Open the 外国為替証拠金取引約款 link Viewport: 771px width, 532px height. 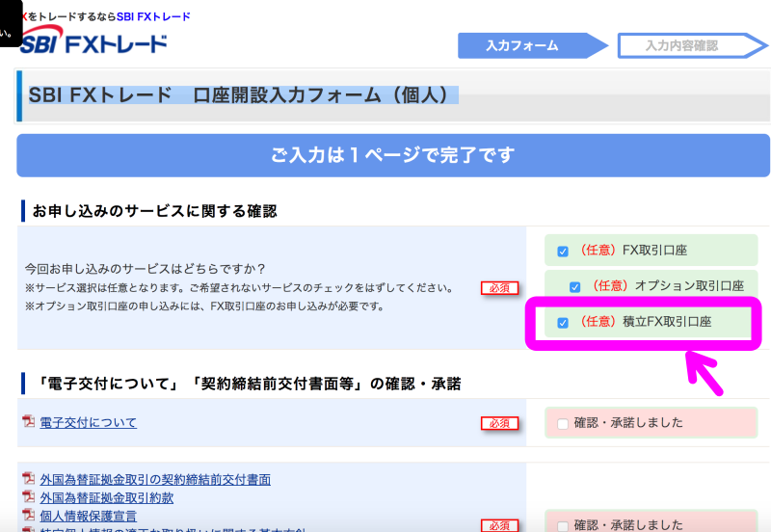click(x=107, y=497)
